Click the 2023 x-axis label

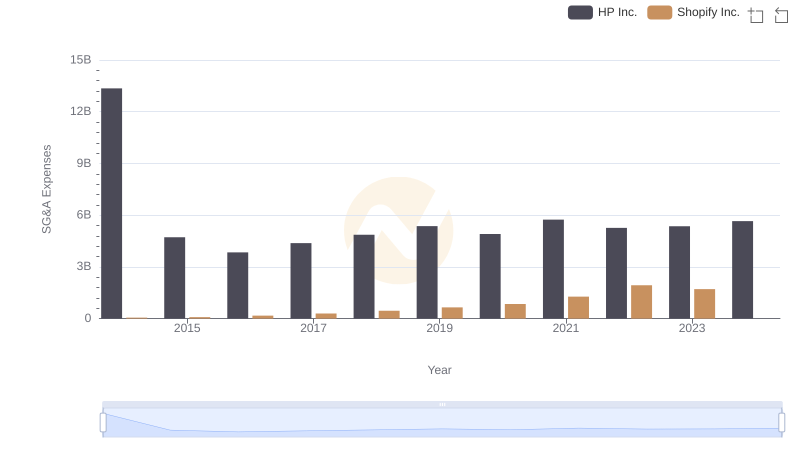click(692, 328)
